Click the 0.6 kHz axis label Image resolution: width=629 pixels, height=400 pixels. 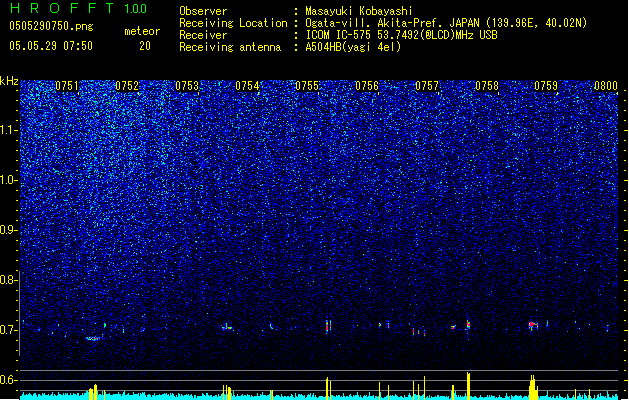pyautogui.click(x=9, y=380)
